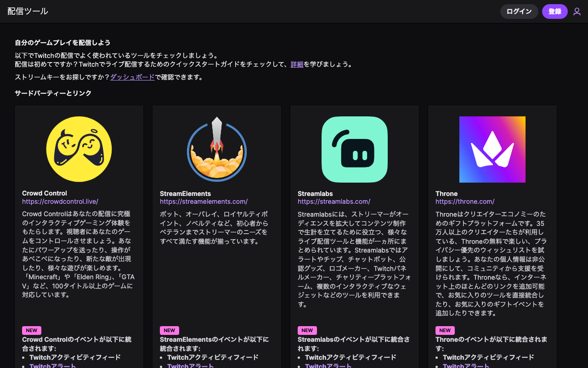
Task: Click the Throne description paragraph
Action: pyautogui.click(x=492, y=264)
